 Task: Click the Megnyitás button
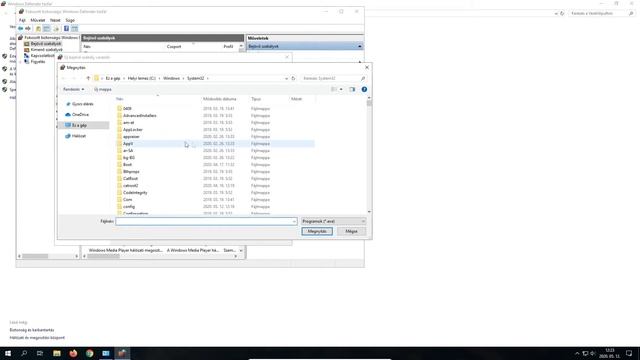point(317,231)
